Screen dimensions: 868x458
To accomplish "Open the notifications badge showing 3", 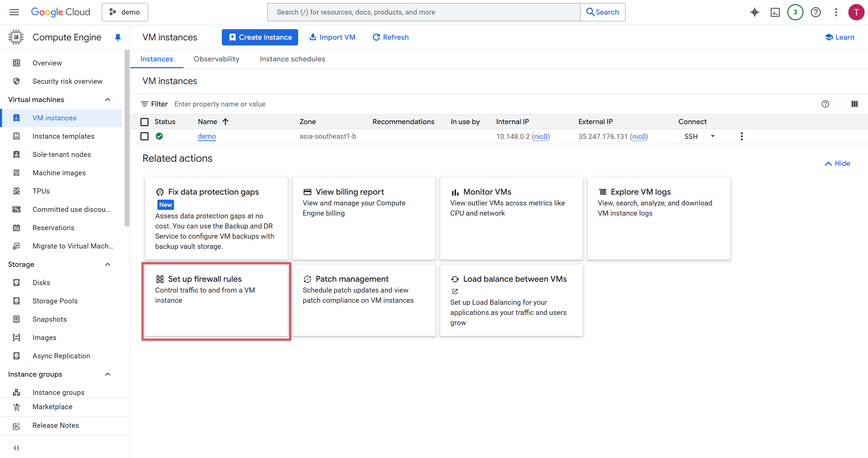I will point(795,12).
